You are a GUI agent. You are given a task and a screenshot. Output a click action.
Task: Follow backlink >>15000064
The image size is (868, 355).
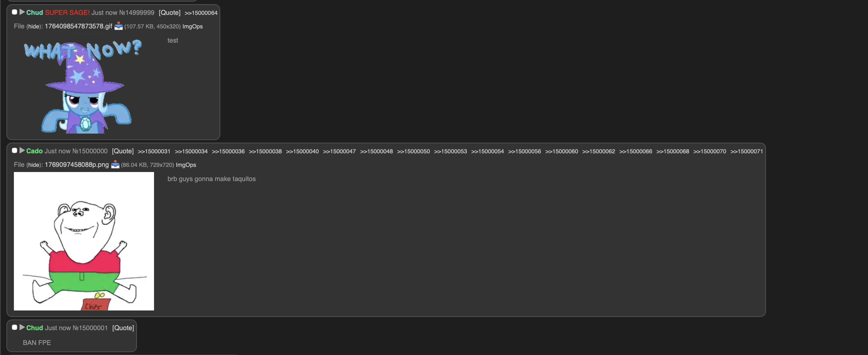pyautogui.click(x=201, y=13)
